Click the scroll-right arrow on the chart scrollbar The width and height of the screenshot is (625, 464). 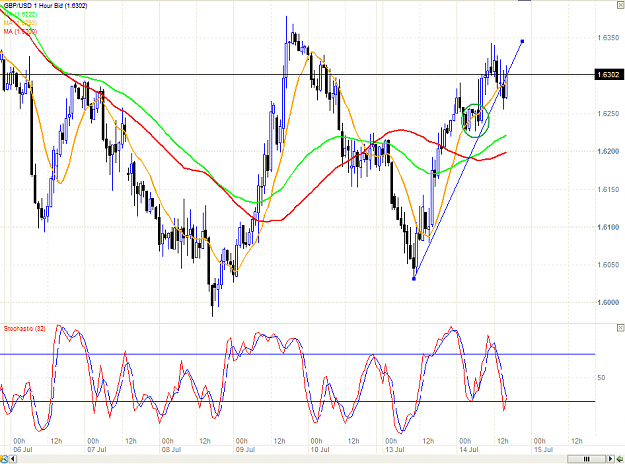pyautogui.click(x=610, y=459)
